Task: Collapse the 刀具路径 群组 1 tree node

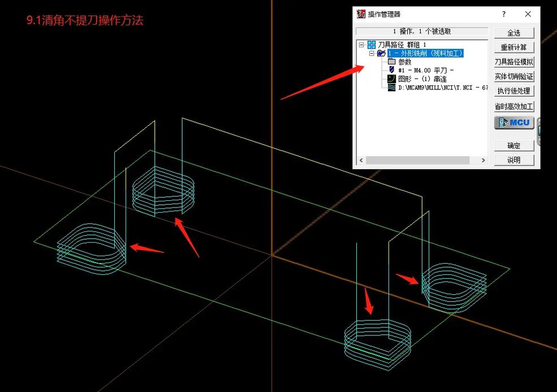Action: coord(361,45)
